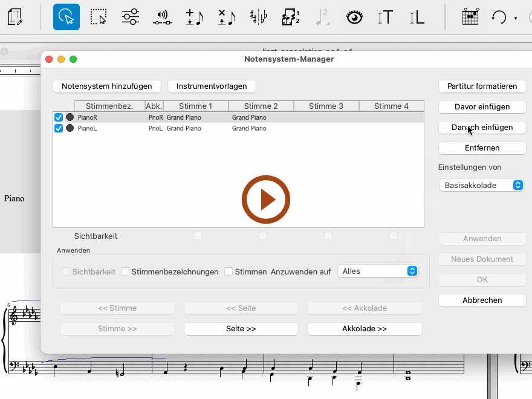Click the 'Stimme 1' column header
This screenshot has height=399, width=532.
point(196,106)
